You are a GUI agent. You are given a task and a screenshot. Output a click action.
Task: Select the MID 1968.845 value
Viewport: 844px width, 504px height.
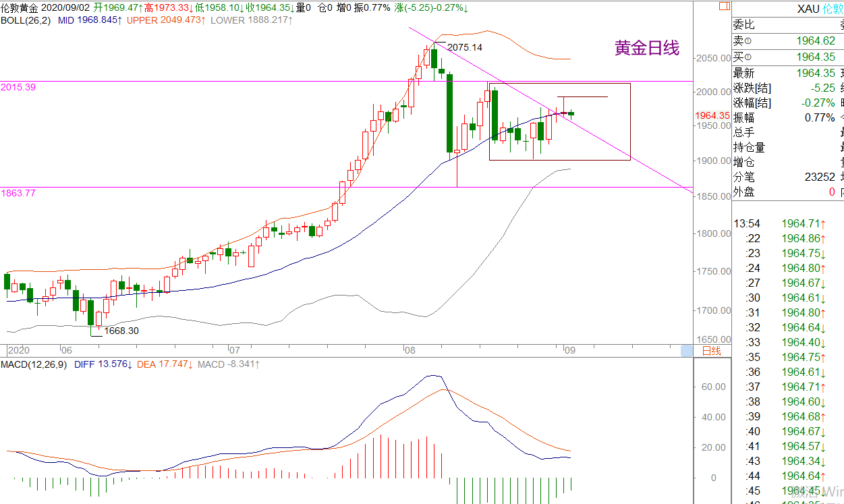coord(90,20)
